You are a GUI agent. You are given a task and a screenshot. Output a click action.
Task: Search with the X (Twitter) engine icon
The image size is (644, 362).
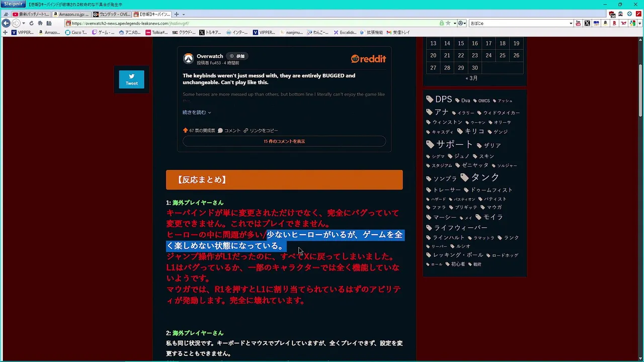click(587, 23)
